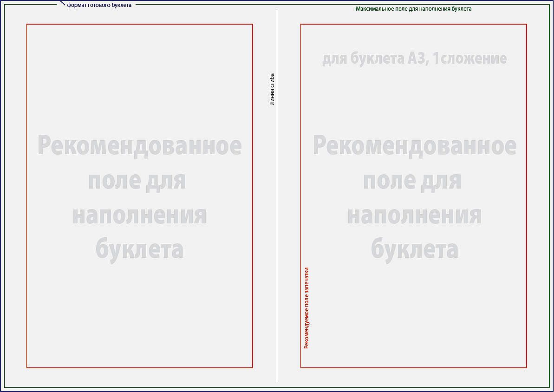
Task: Click the 'Максимальное поле для наполнения буклета' label
Action: (x=413, y=9)
